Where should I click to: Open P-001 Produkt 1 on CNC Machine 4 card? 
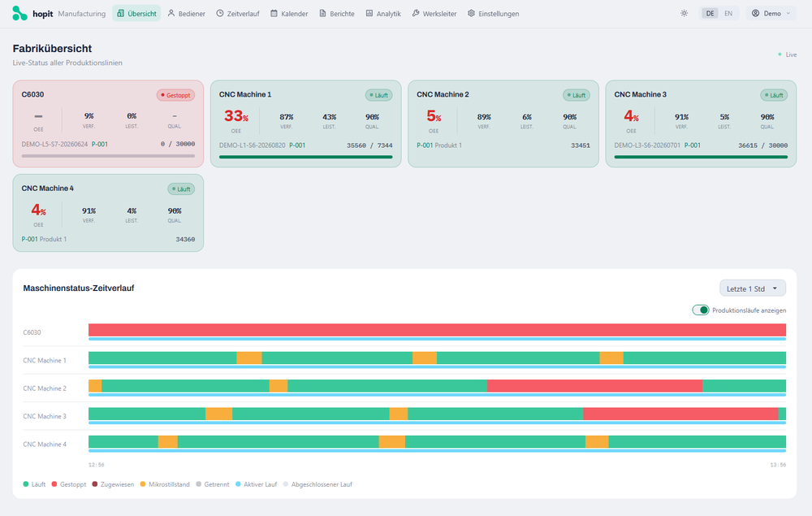pos(44,240)
